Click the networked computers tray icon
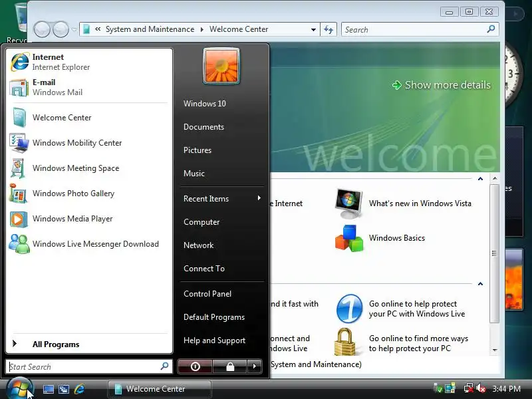 pyautogui.click(x=450, y=388)
